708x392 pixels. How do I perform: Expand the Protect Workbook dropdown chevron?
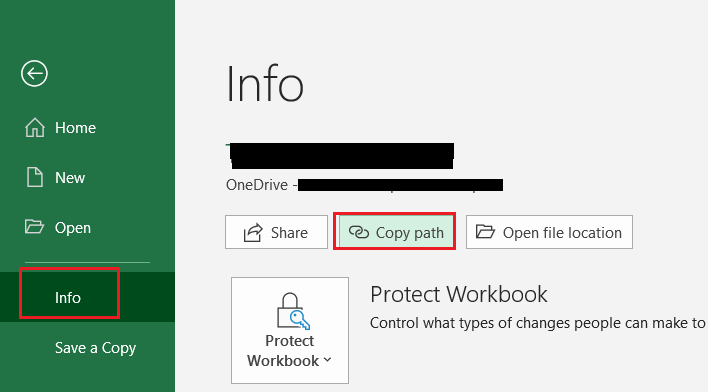point(328,360)
